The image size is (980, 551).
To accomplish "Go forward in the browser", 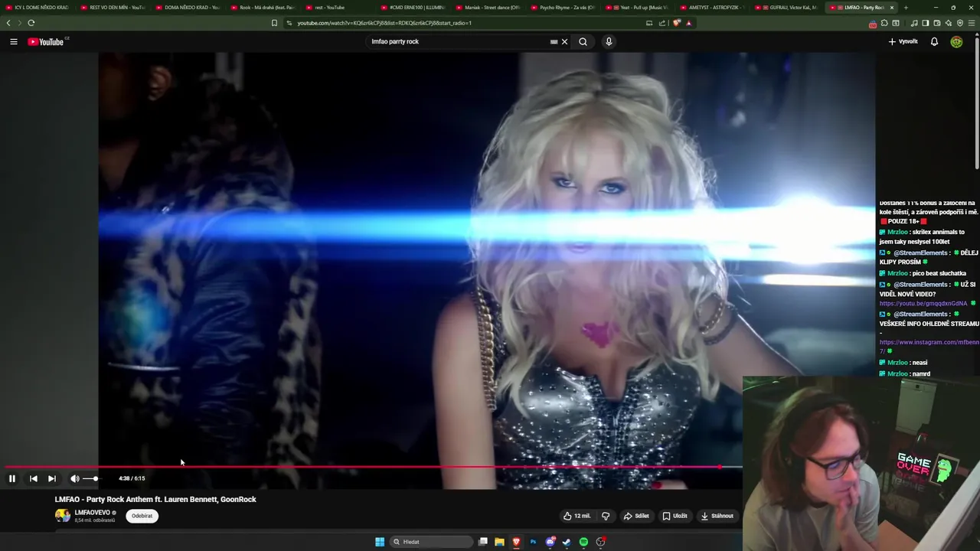I will [x=19, y=23].
